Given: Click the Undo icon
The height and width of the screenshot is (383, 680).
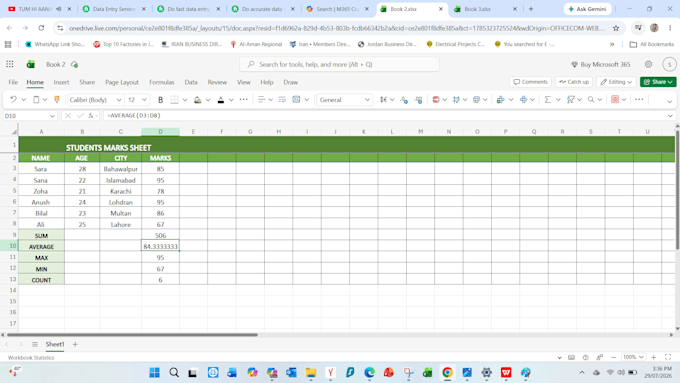Looking at the screenshot, I should pos(13,100).
